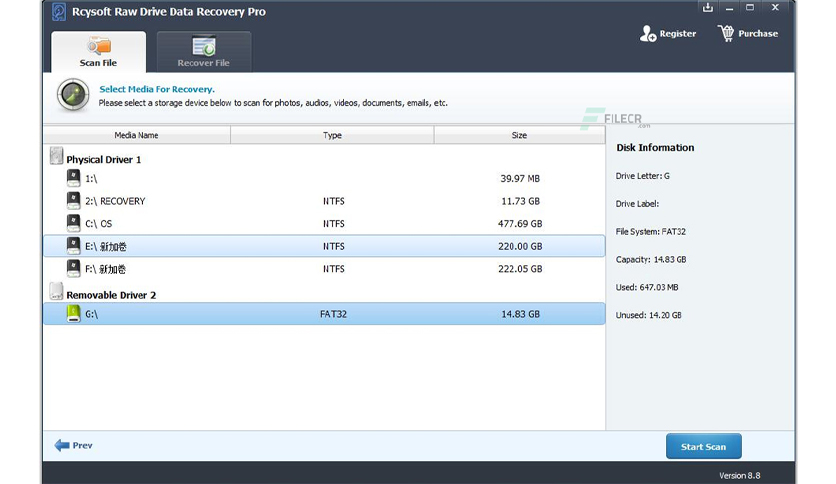Screen dimensions: 836x484
Task: Select the G:\ drive name
Action: pos(91,314)
